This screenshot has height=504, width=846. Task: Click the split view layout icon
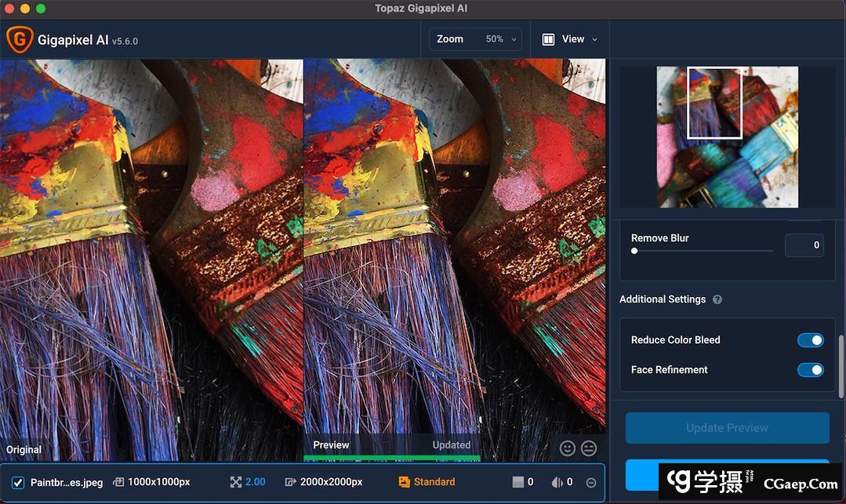pyautogui.click(x=549, y=39)
